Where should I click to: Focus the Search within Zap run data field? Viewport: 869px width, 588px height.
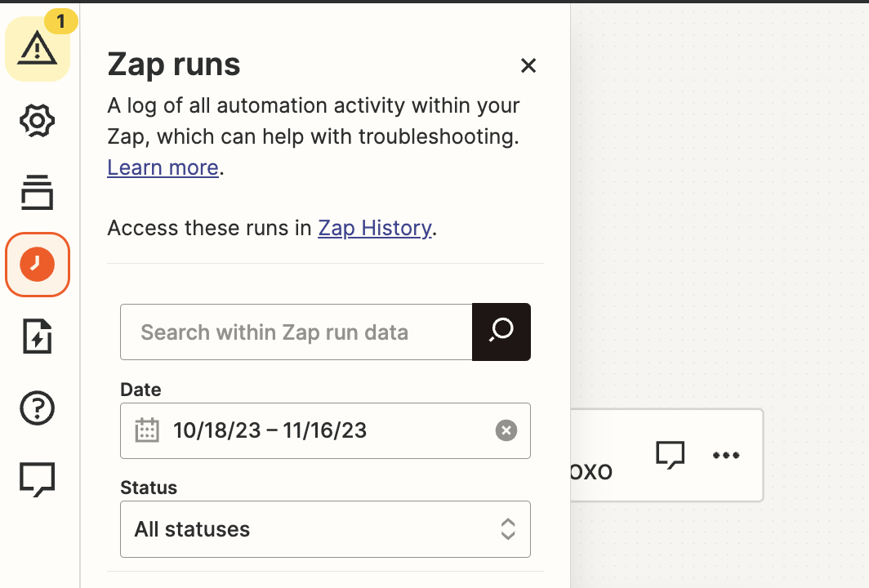click(296, 332)
